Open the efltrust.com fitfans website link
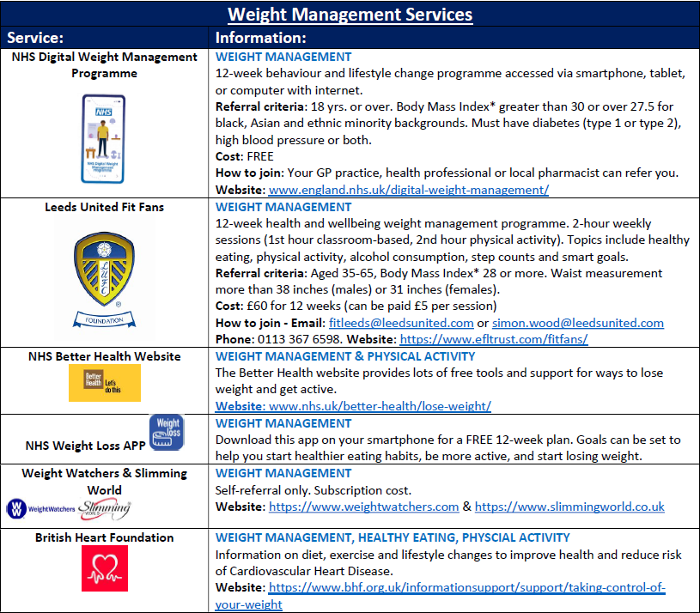This screenshot has height=613, width=700. (494, 339)
